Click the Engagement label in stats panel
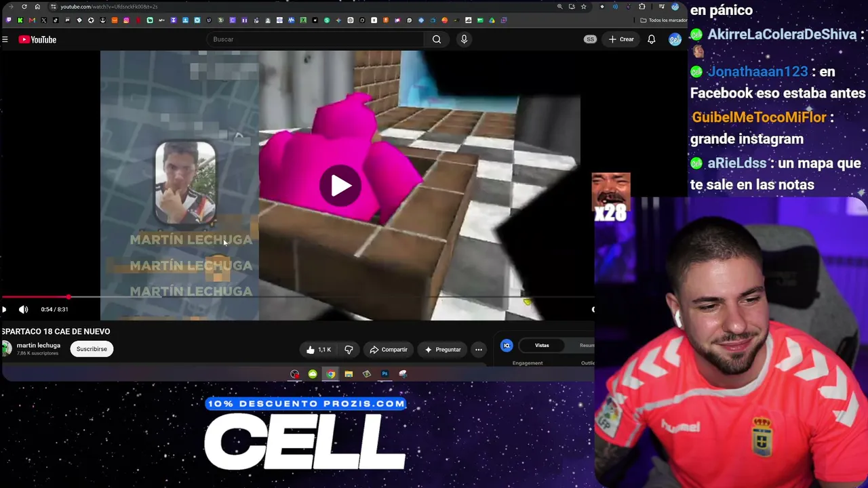The image size is (868, 488). coord(528,363)
